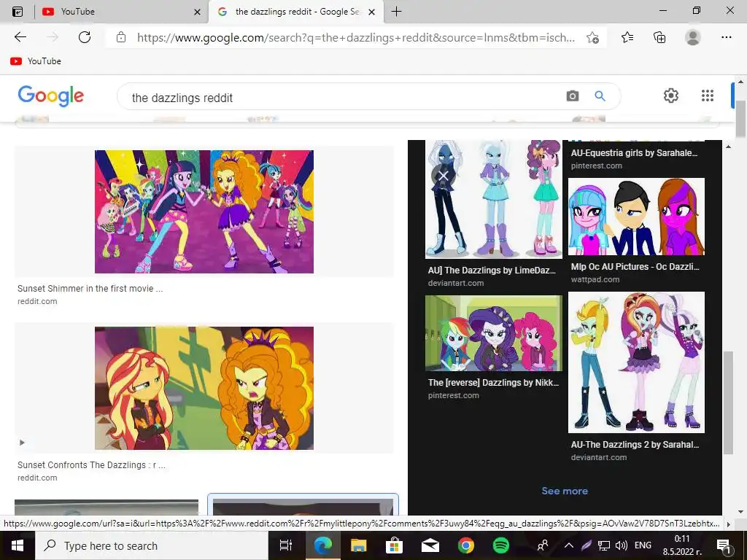Go to the Google logo homepage
This screenshot has height=560, width=747.
pos(51,96)
